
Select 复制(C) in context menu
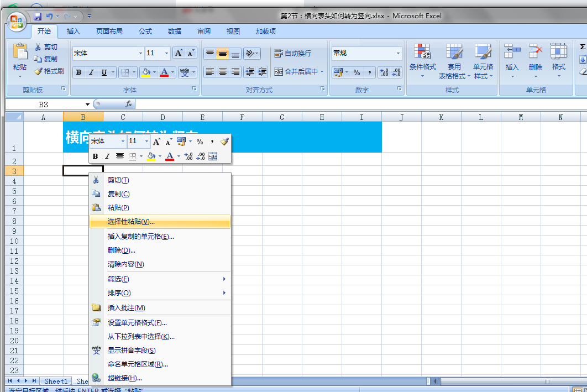click(160, 194)
